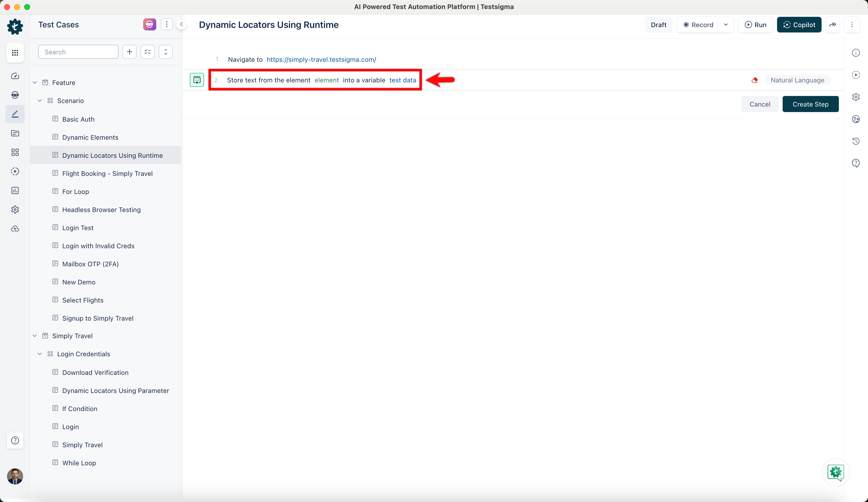Collapse the Login Credentials group

coord(40,354)
